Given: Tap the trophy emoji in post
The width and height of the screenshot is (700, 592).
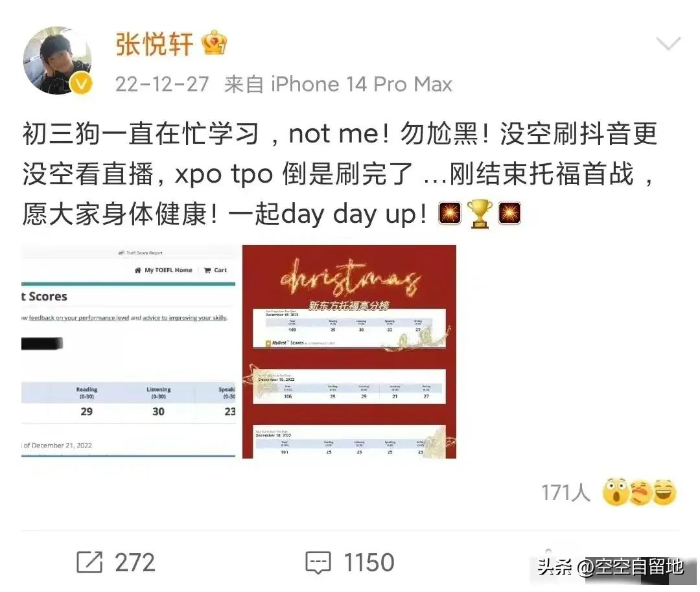Looking at the screenshot, I should click(x=480, y=214).
